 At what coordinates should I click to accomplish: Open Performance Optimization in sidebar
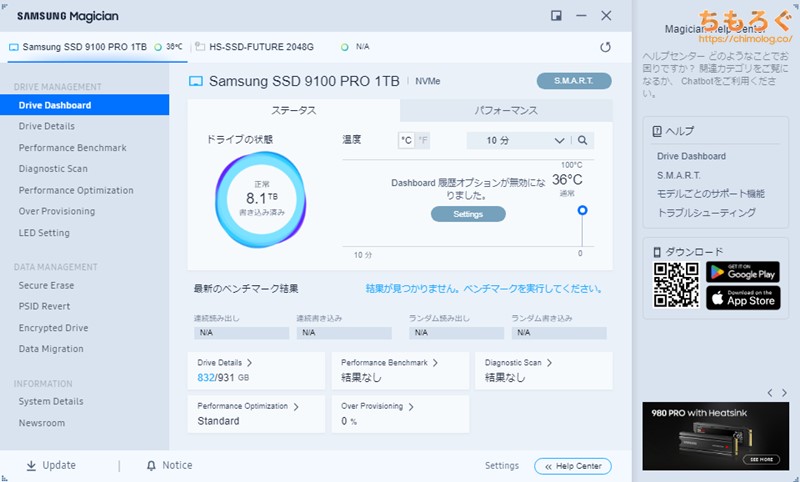[76, 190]
